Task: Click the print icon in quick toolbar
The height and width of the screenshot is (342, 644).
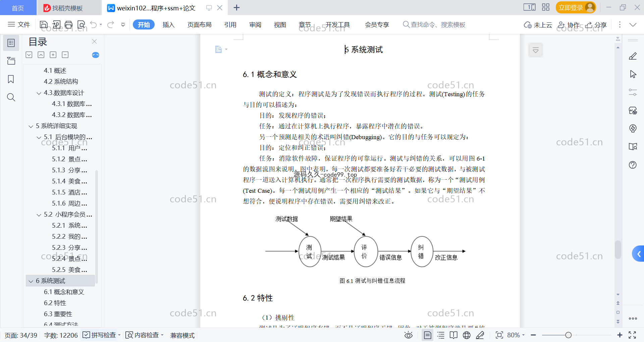Action: [68, 24]
